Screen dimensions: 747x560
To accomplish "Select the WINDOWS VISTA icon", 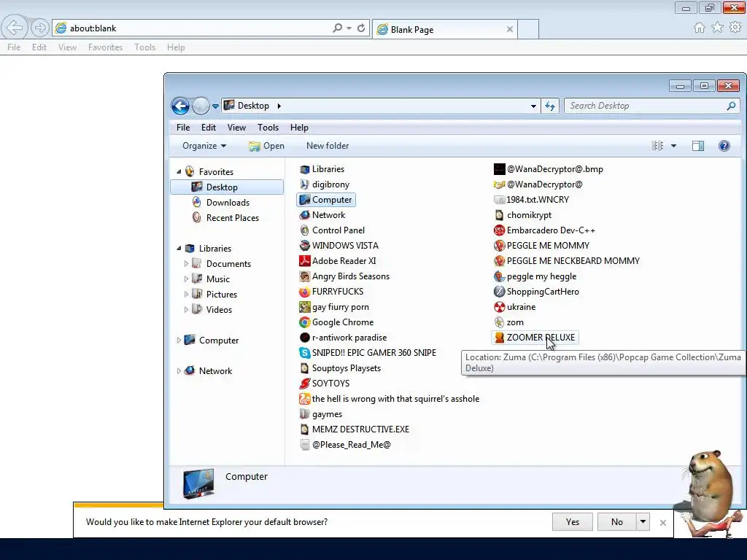I will pyautogui.click(x=304, y=246).
